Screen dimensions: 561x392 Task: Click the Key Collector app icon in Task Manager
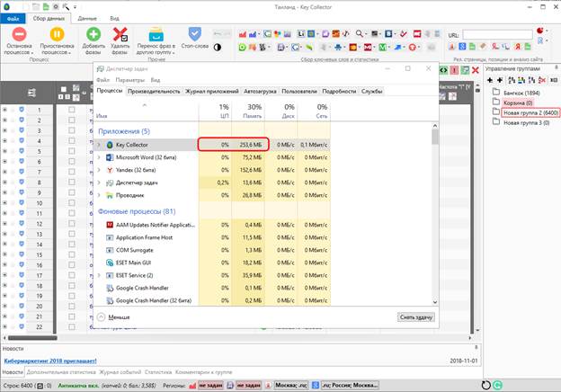tap(110, 145)
